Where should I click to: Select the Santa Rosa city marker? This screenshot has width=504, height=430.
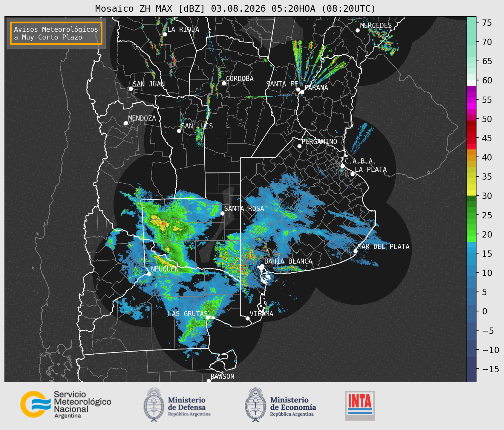[x=222, y=213]
